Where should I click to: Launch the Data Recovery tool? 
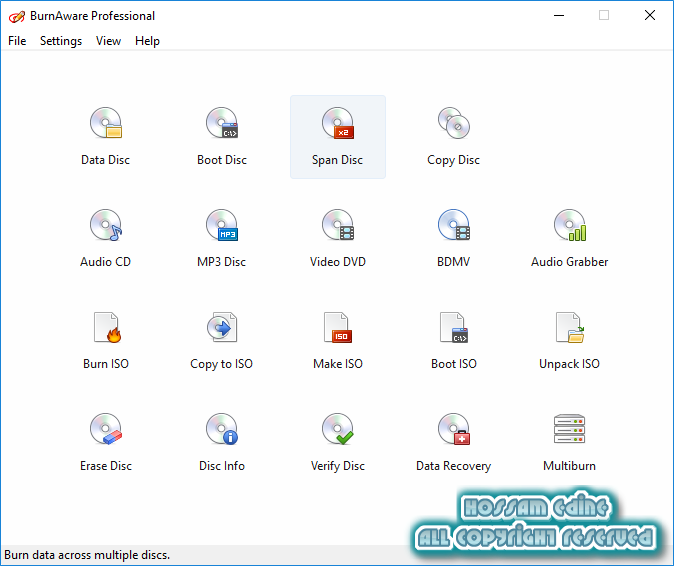pyautogui.click(x=453, y=443)
